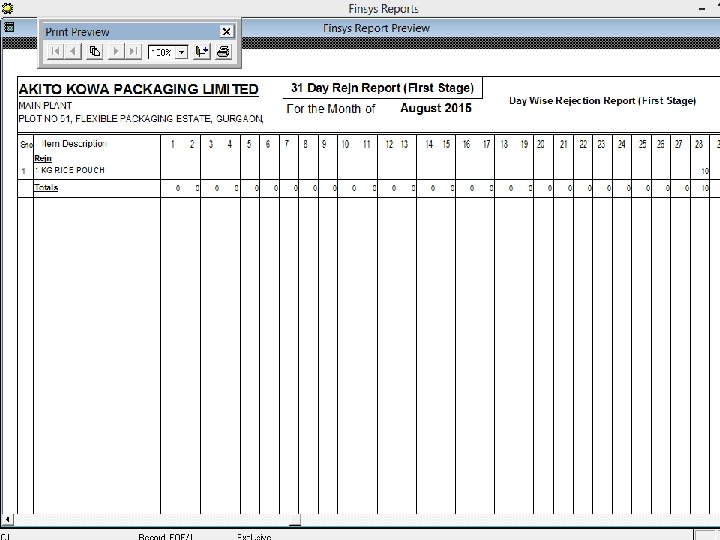Click the Totals value 10 under day 28
Image resolution: width=720 pixels, height=540 pixels.
click(705, 188)
